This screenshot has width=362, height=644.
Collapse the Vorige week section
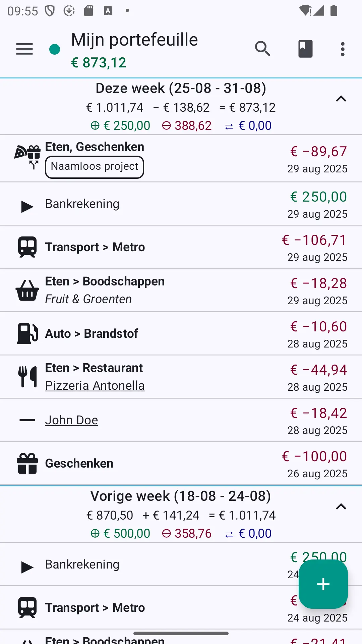pos(341,507)
